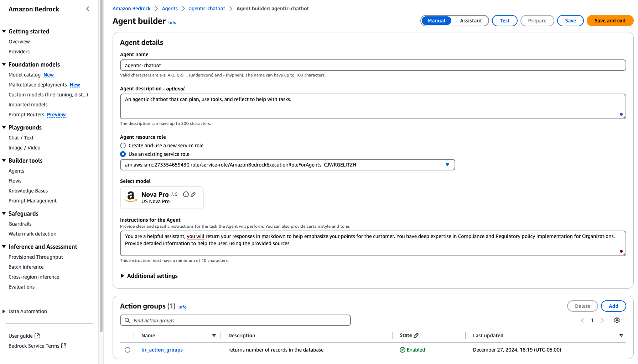Edit the selected Nova Pro model
638x364 pixels.
(193, 194)
